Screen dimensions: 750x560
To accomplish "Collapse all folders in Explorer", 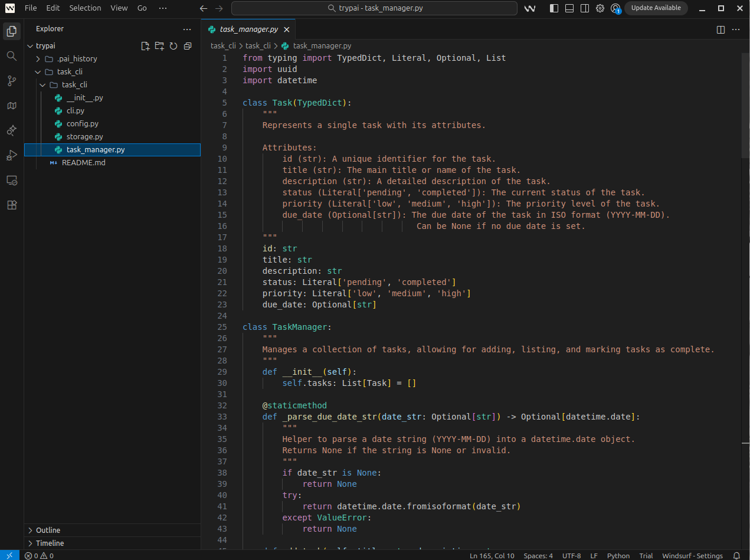I will click(188, 46).
